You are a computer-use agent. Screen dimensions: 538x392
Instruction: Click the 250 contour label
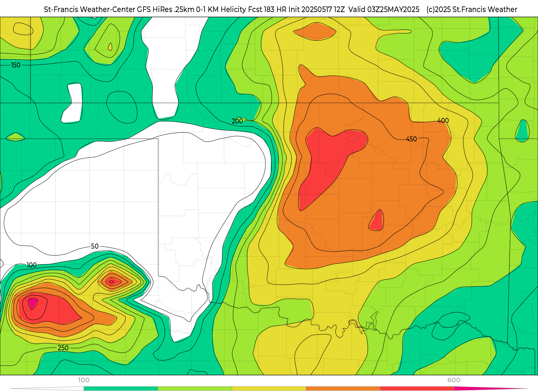pyautogui.click(x=63, y=348)
